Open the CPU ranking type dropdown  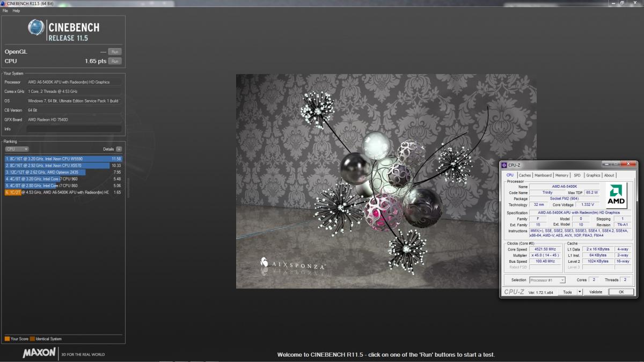click(x=17, y=149)
